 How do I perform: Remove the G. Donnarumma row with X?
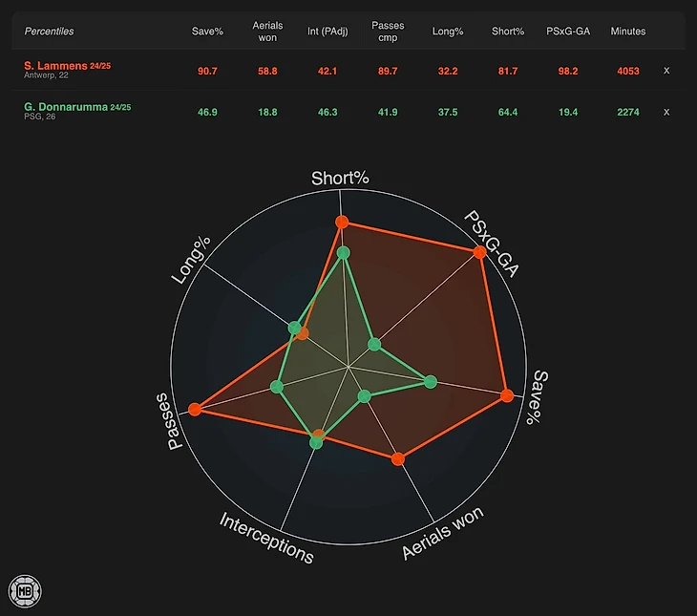click(666, 112)
